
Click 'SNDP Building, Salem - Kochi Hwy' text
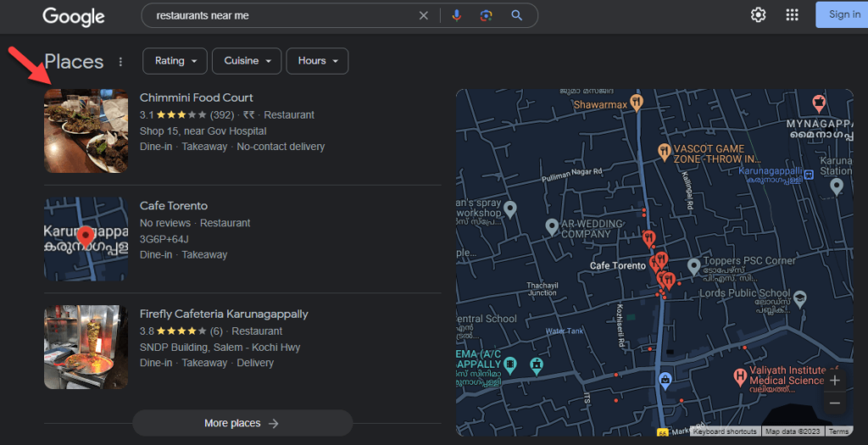(220, 347)
